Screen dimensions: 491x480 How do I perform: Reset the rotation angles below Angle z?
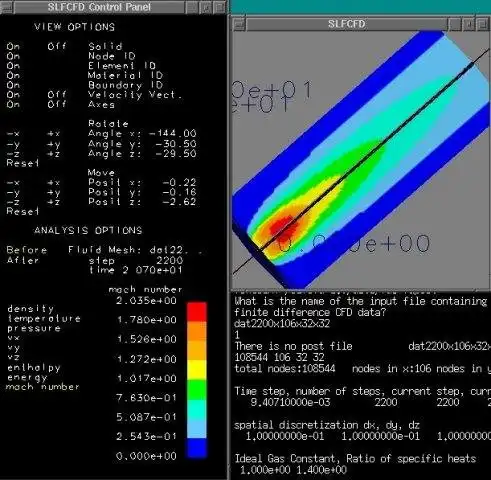tap(22, 163)
